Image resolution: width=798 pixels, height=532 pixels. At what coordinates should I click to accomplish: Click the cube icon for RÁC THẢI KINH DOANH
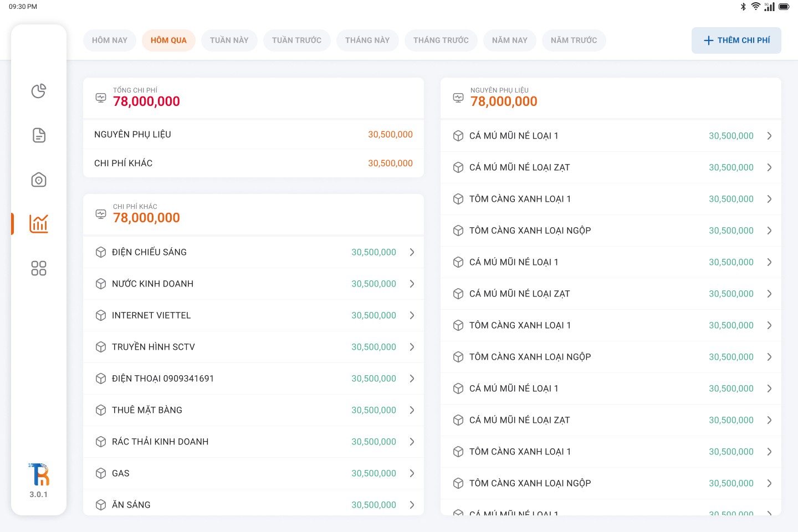coord(101,442)
